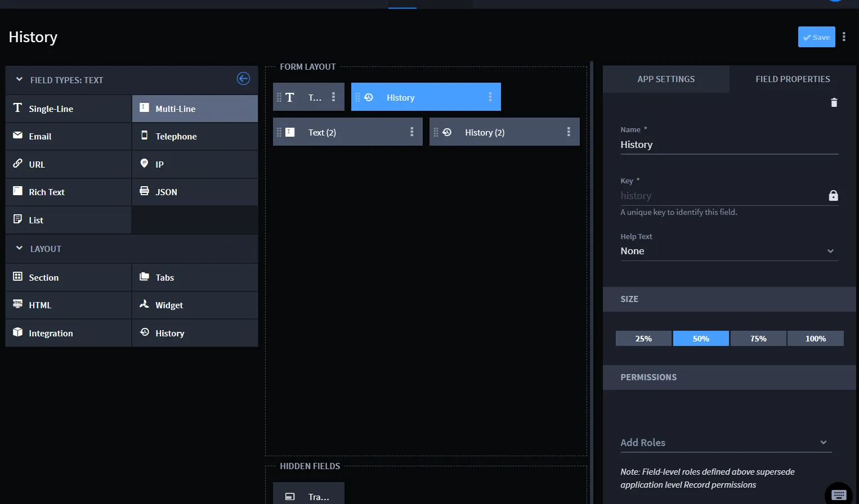Open the Help Text dropdown
Screen dimensions: 859x504
729,251
